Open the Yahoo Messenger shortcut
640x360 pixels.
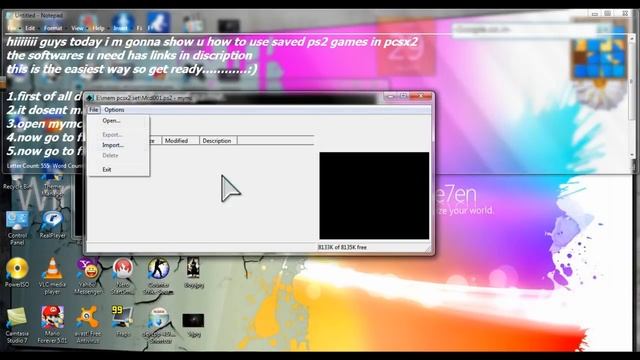pyautogui.click(x=87, y=276)
